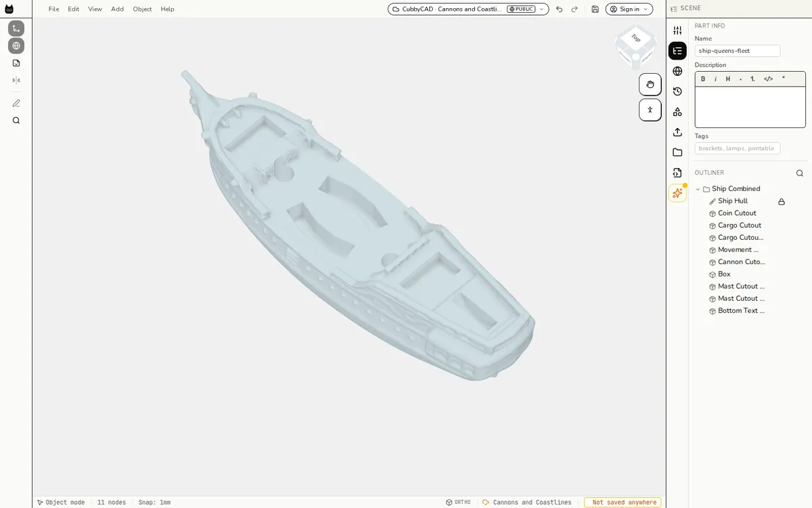812x508 pixels.
Task: Select Coin Cutout in outliner
Action: pos(737,213)
